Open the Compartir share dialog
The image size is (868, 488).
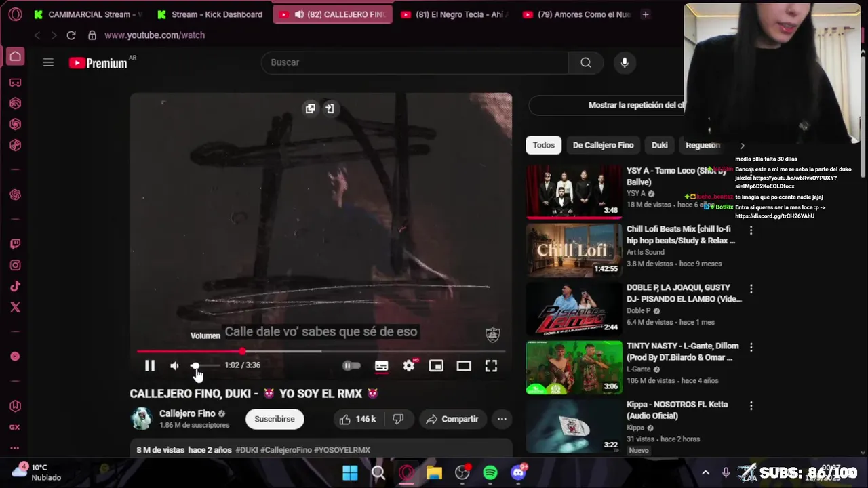[x=452, y=419]
